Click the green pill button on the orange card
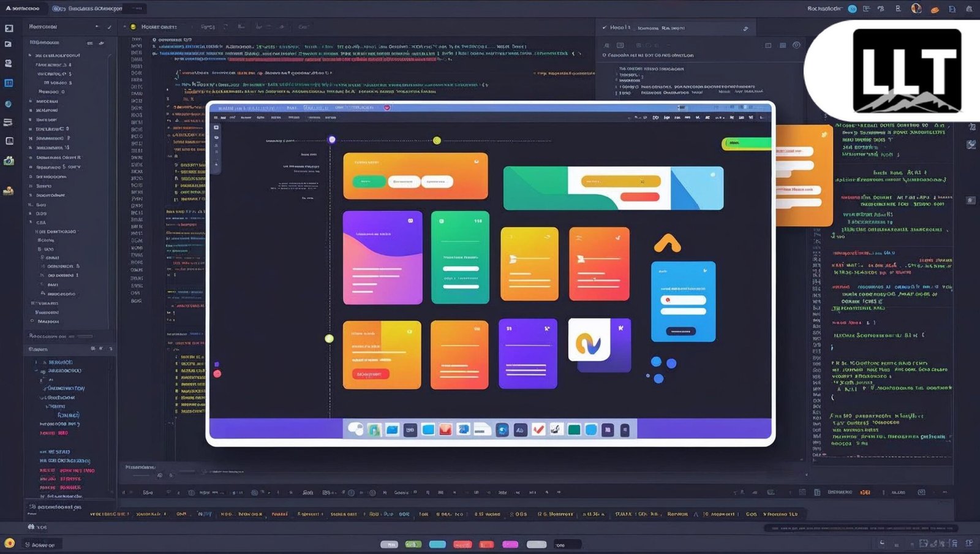Viewport: 980px width, 554px height. click(369, 181)
